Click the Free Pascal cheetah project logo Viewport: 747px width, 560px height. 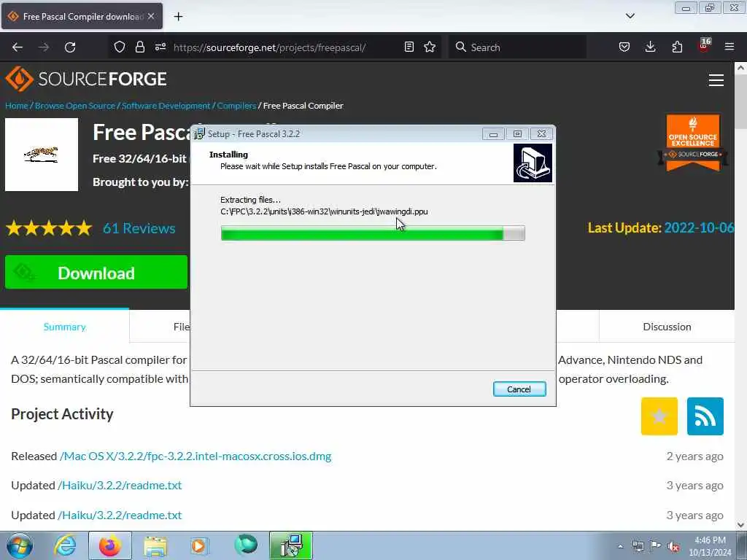[42, 155]
